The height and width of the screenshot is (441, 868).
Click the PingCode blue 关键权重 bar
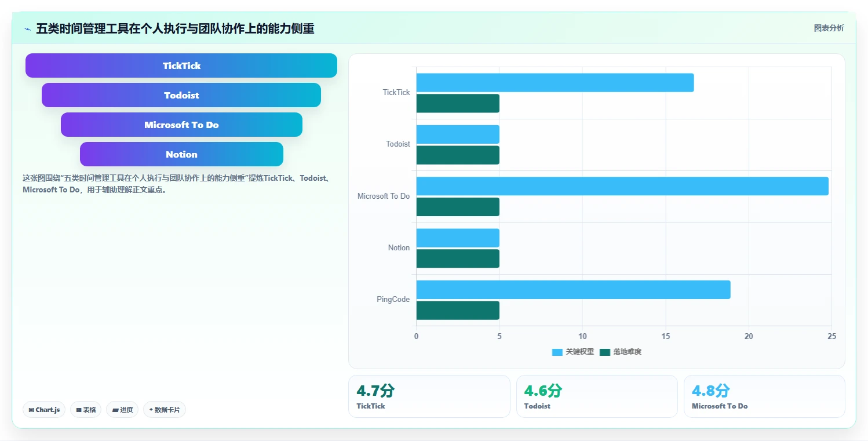(573, 290)
